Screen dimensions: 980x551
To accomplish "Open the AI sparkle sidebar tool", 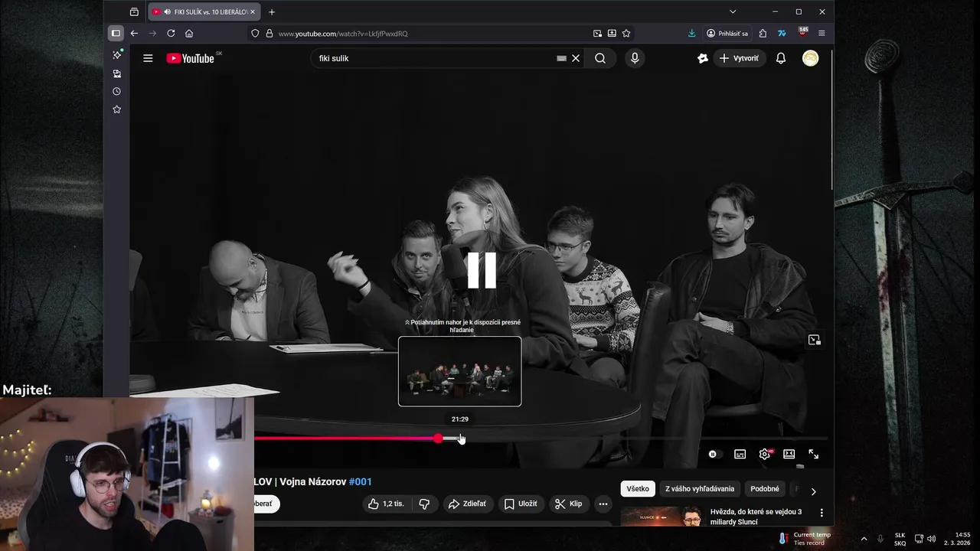I will click(x=116, y=55).
